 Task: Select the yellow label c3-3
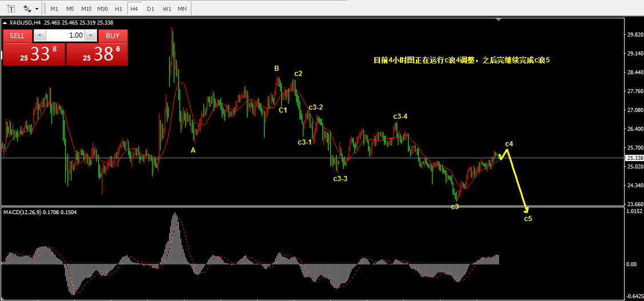tap(341, 179)
